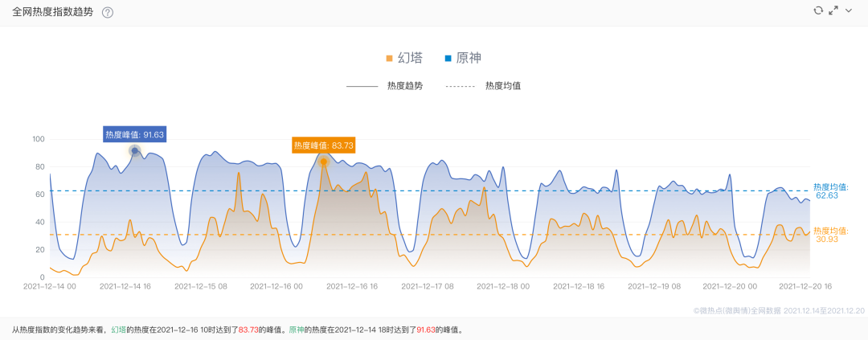Screen dimensions: 868x340
Task: Click the orange 幻塔 legend square
Action: [x=390, y=58]
